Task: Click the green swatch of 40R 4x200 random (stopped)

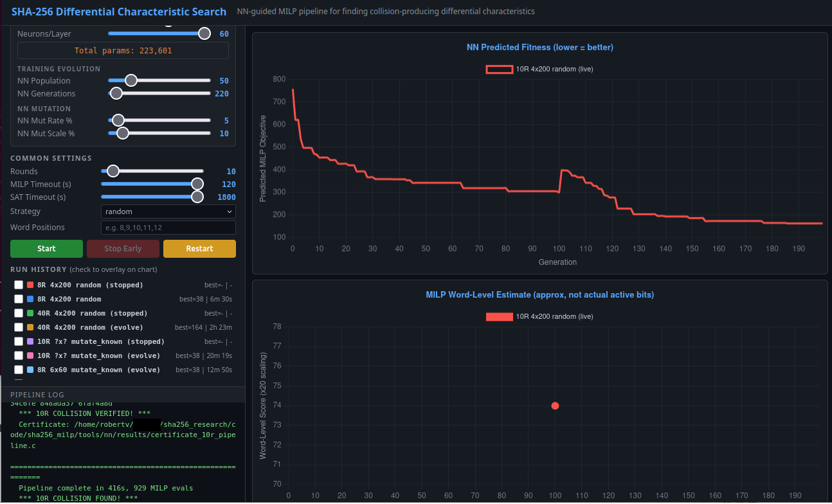Action: [31, 313]
